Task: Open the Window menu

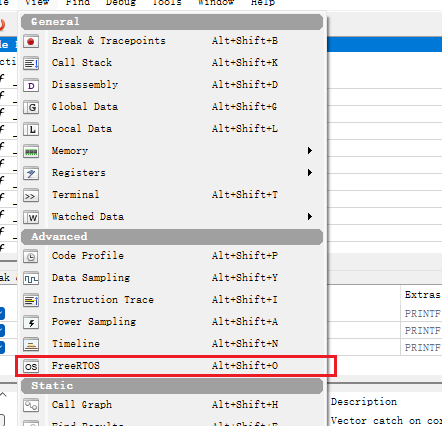Action: [216, 2]
